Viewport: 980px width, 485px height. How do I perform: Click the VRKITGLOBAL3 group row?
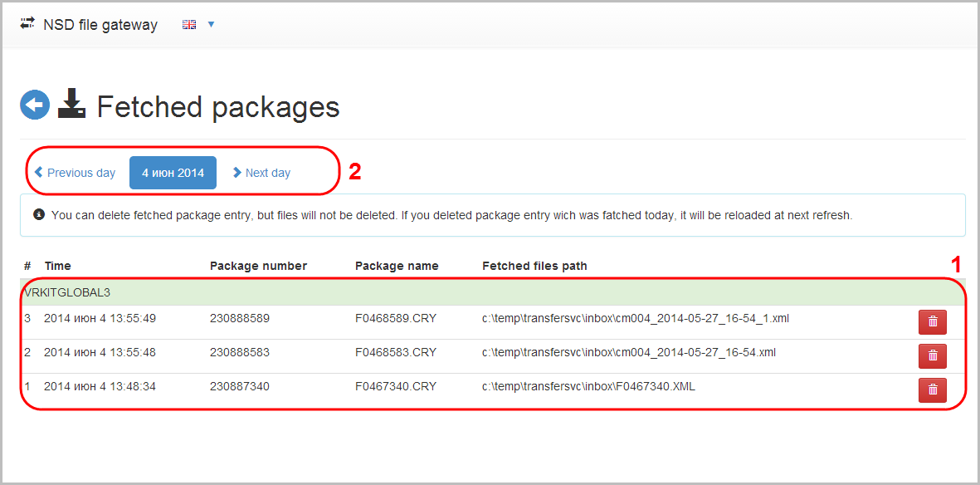[493, 293]
